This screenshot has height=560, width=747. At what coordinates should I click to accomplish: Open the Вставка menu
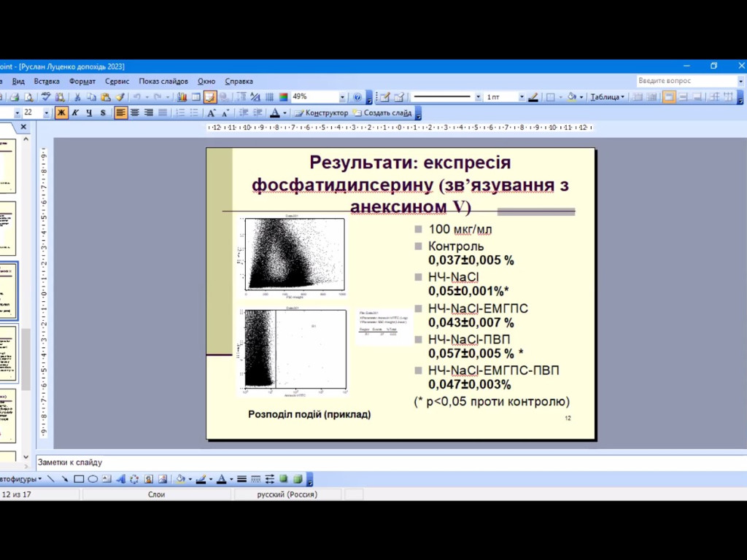point(47,81)
